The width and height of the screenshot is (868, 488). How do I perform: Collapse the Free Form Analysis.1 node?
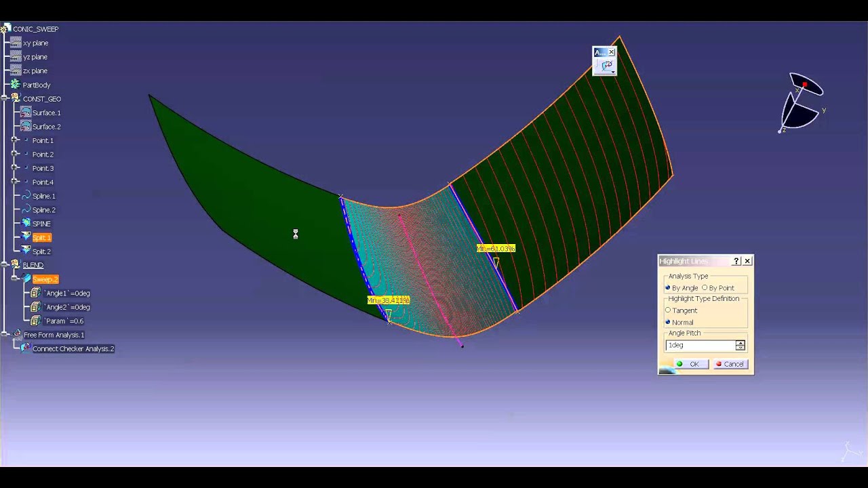click(x=5, y=335)
